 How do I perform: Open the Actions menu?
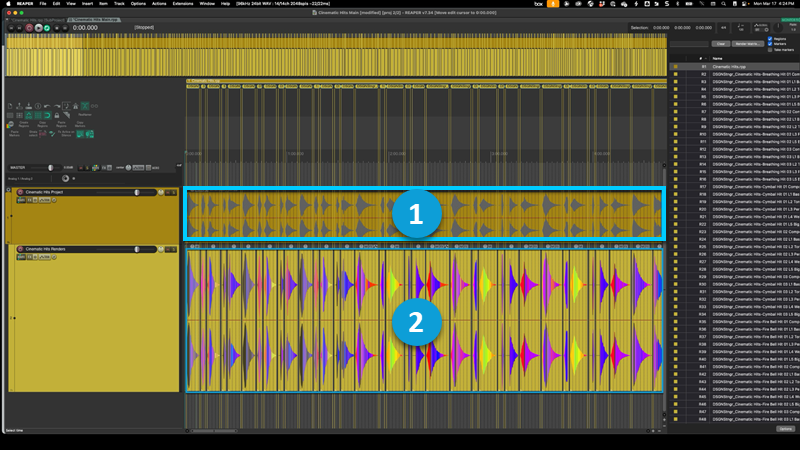[159, 4]
